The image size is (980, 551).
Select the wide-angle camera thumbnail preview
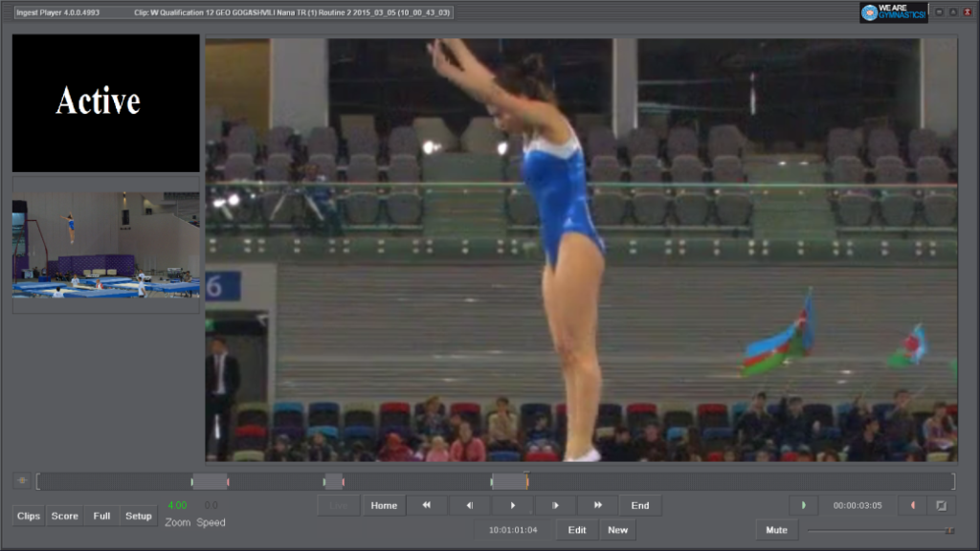point(105,244)
